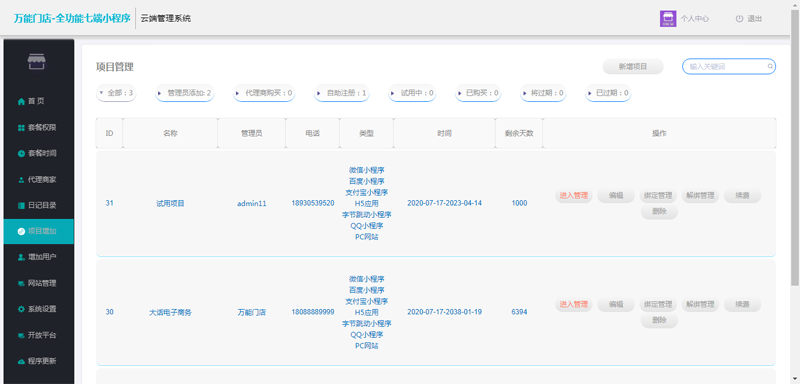Screen dimensions: 800x384
Task: Click the purple personal center avatar icon
Action: click(668, 18)
